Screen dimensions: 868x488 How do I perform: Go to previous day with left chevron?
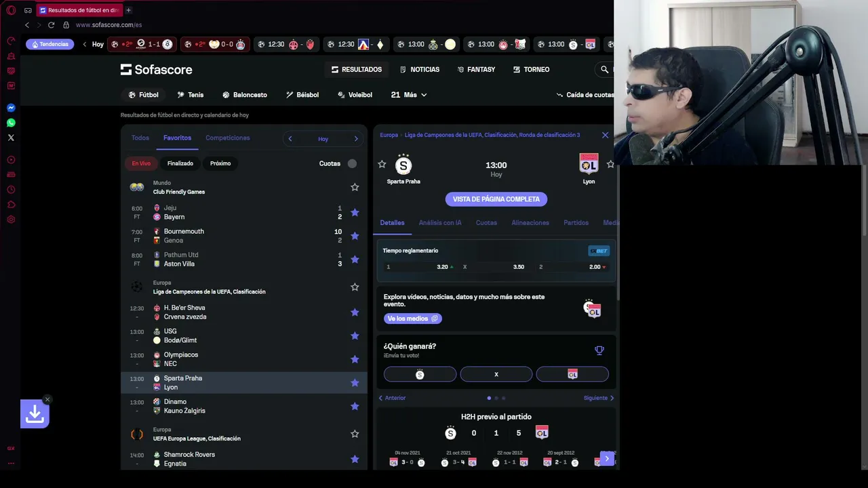(x=290, y=139)
